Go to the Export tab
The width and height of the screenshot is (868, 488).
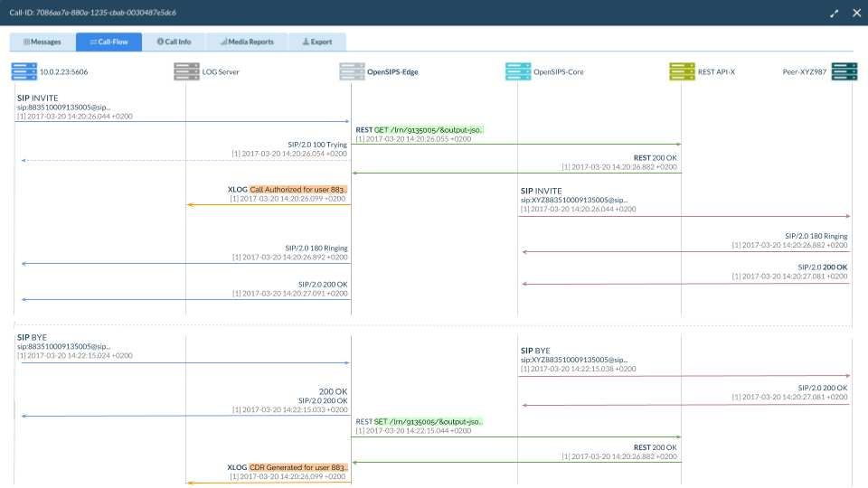pos(316,42)
